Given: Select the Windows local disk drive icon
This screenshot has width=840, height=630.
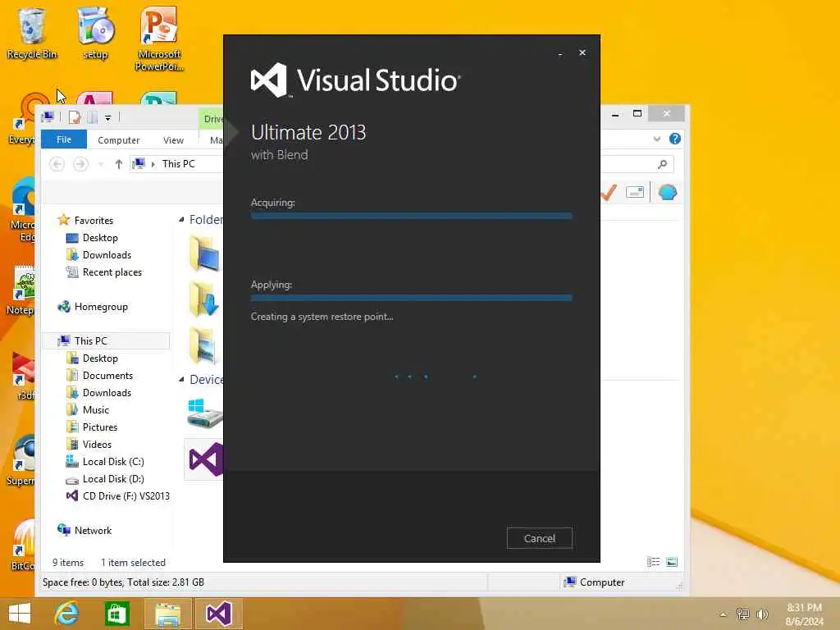Looking at the screenshot, I should pyautogui.click(x=204, y=413).
